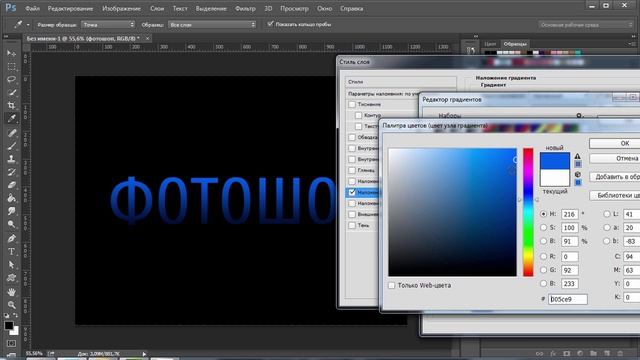Enable the Глянец checkbox
Screen dimensions: 640x360
point(352,170)
